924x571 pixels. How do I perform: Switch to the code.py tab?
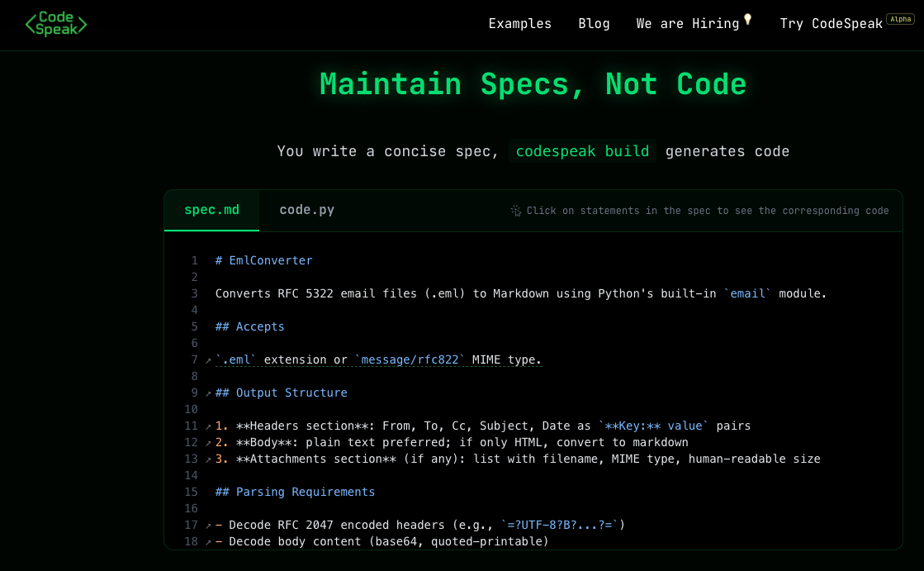tap(306, 210)
